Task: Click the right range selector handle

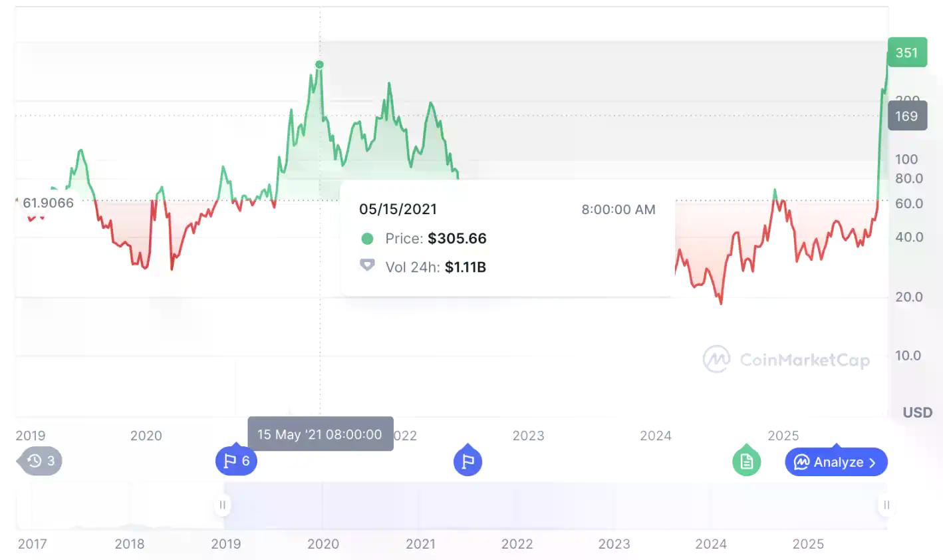Action: 886,505
